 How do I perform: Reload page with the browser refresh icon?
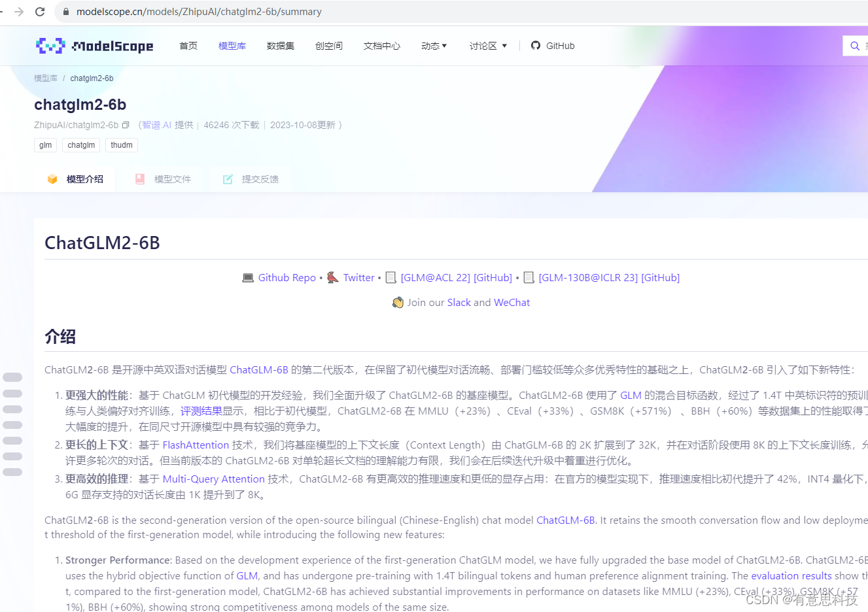pos(41,11)
